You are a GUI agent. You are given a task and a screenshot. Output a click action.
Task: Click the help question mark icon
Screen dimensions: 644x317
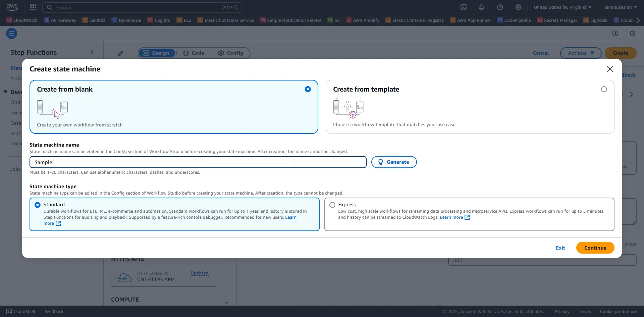500,7
